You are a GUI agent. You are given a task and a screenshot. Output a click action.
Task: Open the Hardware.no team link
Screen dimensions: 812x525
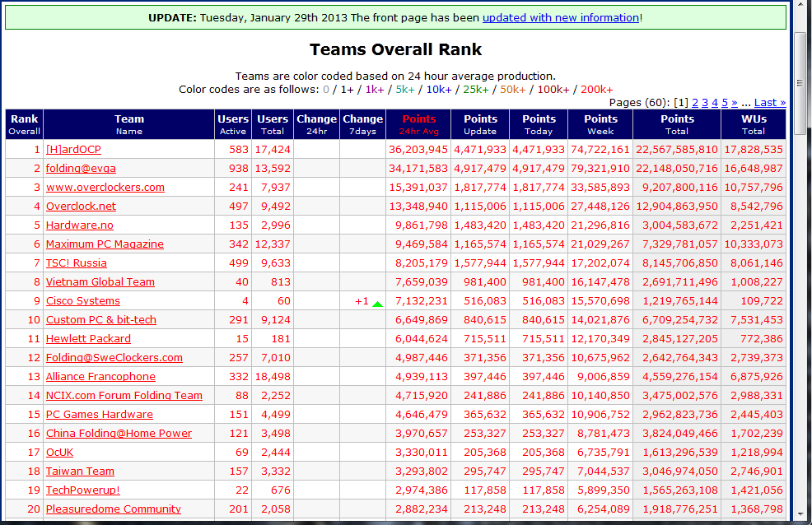80,225
